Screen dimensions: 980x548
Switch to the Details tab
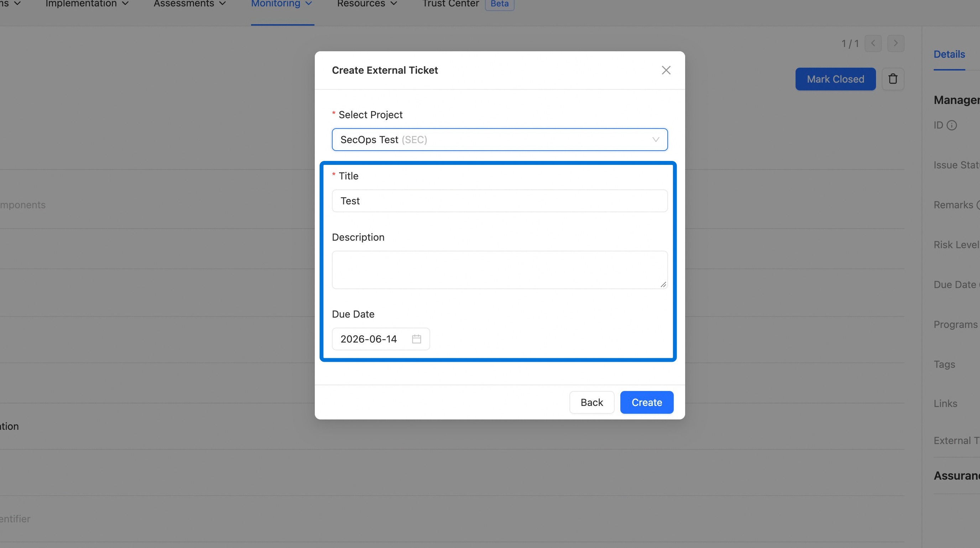[949, 54]
